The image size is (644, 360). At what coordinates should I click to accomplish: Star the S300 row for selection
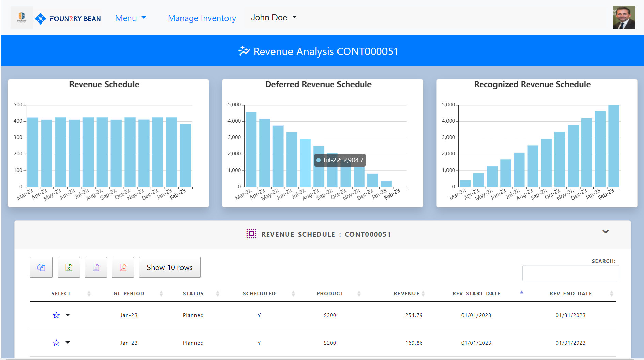coord(56,315)
